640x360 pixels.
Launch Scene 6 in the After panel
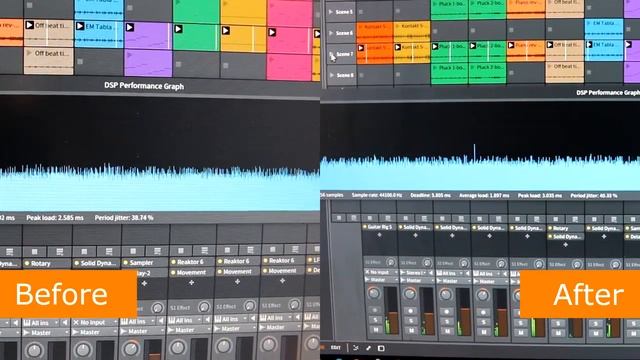point(331,33)
